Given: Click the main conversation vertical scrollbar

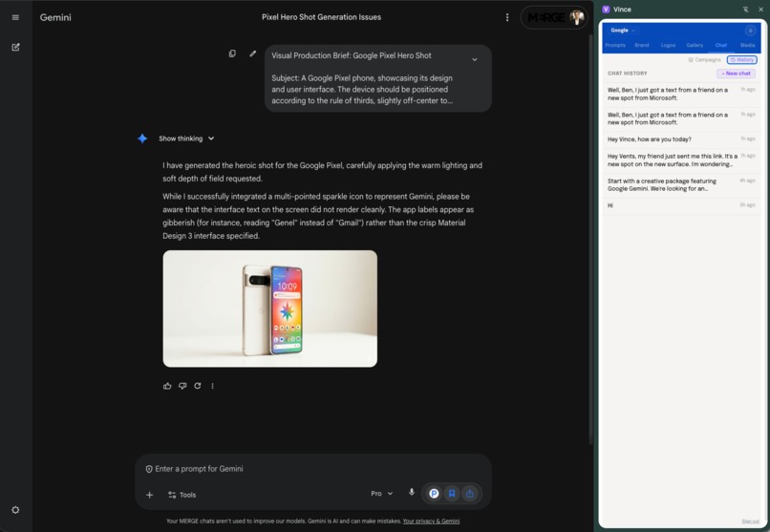Looking at the screenshot, I should tap(591, 240).
